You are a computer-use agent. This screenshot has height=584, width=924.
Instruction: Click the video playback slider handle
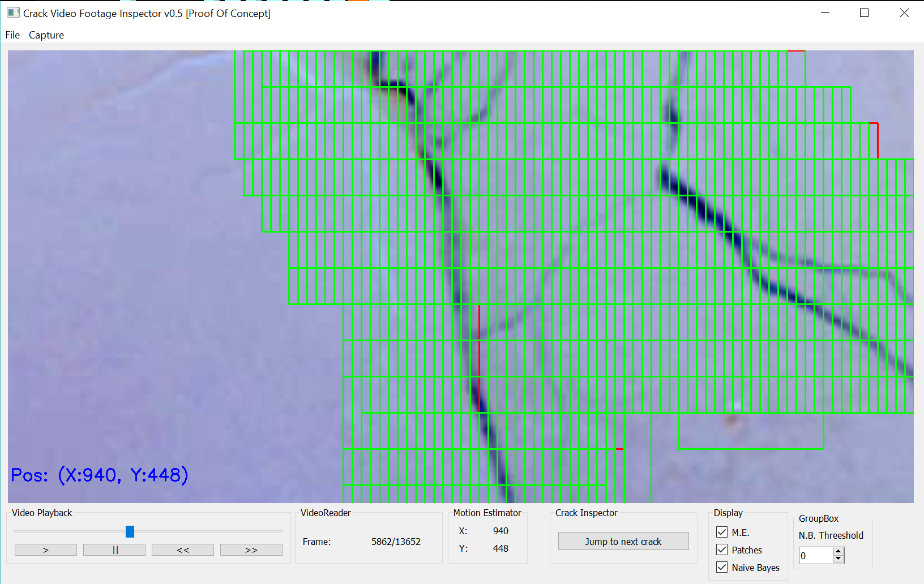click(x=130, y=531)
